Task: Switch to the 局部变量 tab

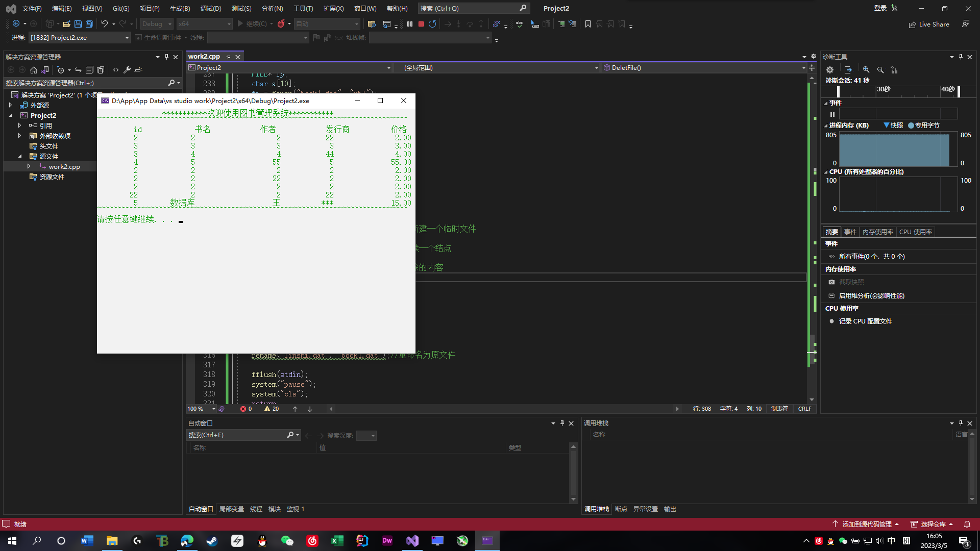Action: [x=231, y=509]
